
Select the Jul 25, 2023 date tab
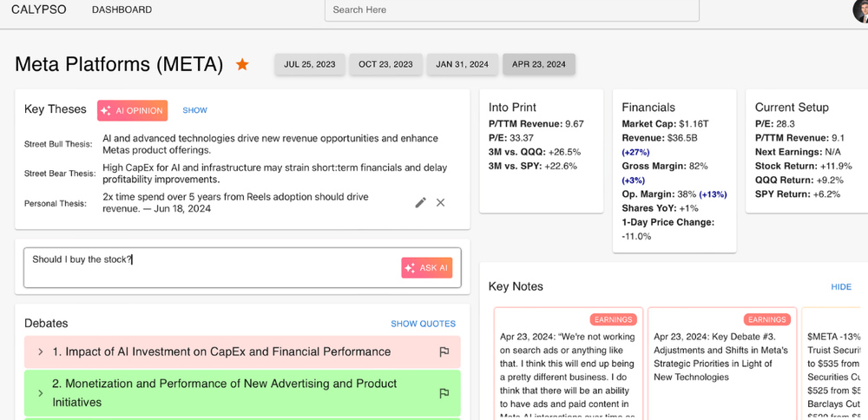tap(310, 64)
